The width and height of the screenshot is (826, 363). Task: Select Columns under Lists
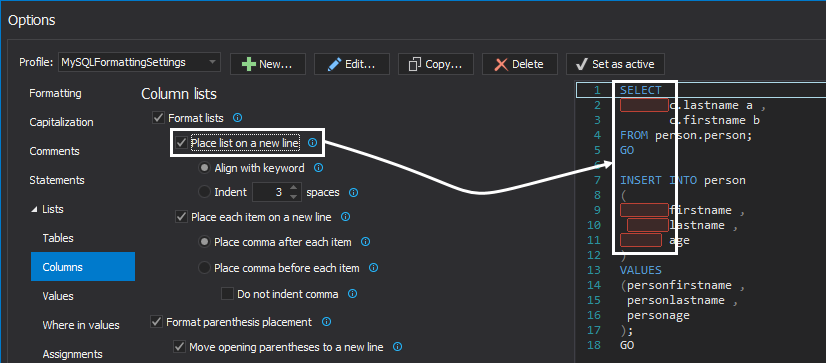(83, 267)
